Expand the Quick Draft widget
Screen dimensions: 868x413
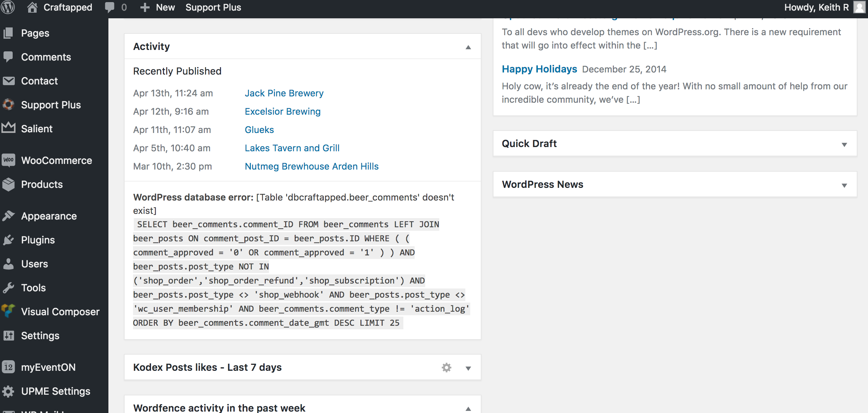(x=844, y=144)
